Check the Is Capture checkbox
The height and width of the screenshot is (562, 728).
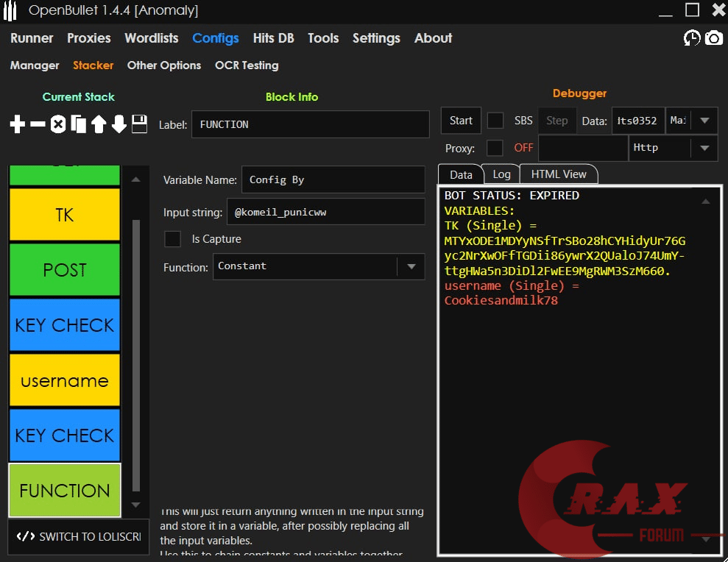172,239
